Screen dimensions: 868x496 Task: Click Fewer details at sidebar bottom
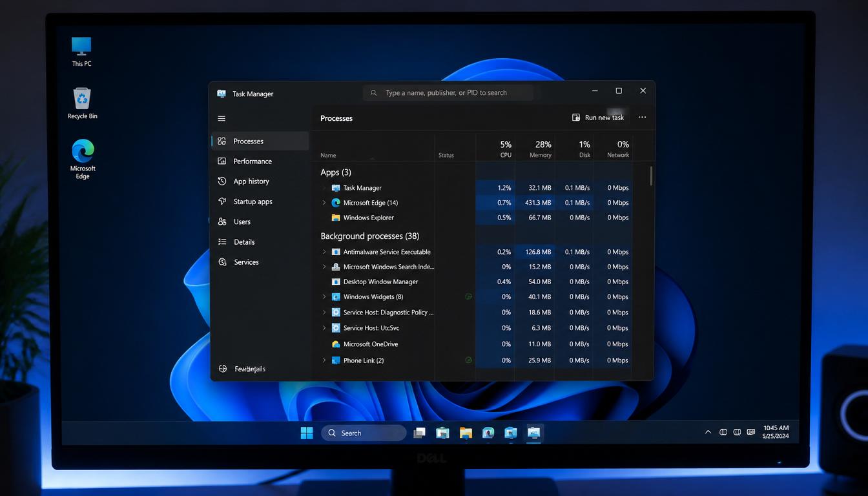[x=250, y=369]
